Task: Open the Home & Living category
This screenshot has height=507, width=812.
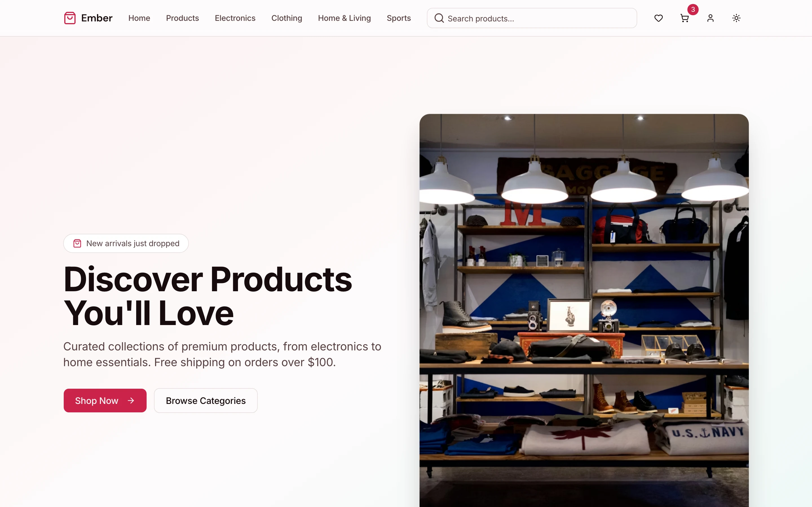Action: coord(345,18)
